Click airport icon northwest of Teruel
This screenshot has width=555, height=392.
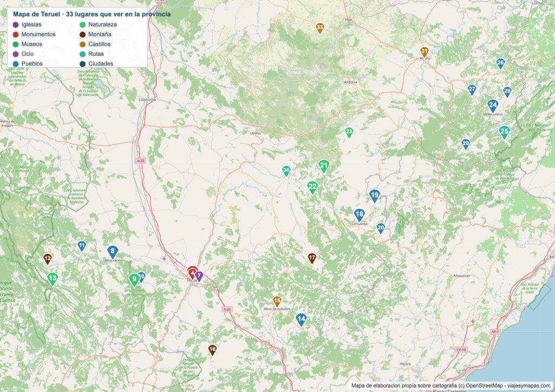click(164, 259)
